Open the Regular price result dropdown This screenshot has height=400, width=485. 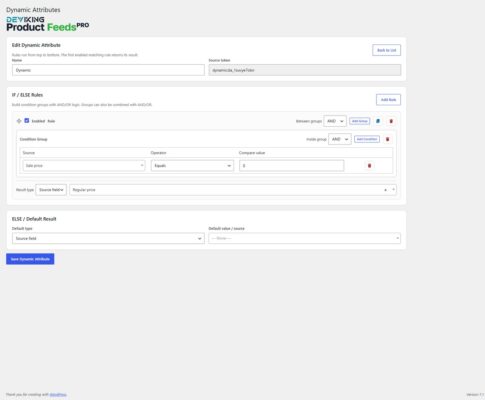click(233, 190)
